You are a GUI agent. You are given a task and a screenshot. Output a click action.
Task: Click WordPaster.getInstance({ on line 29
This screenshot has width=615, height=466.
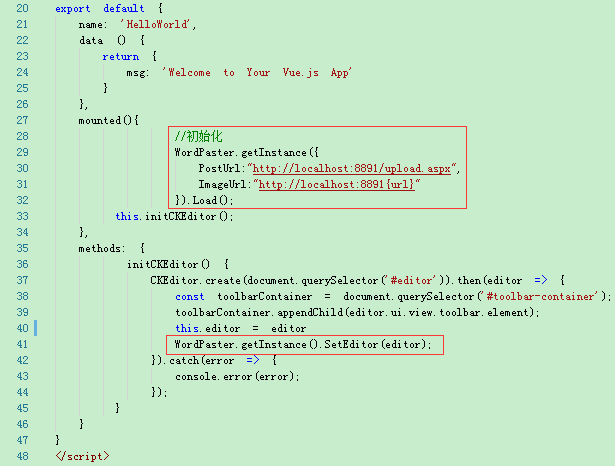[x=247, y=153]
